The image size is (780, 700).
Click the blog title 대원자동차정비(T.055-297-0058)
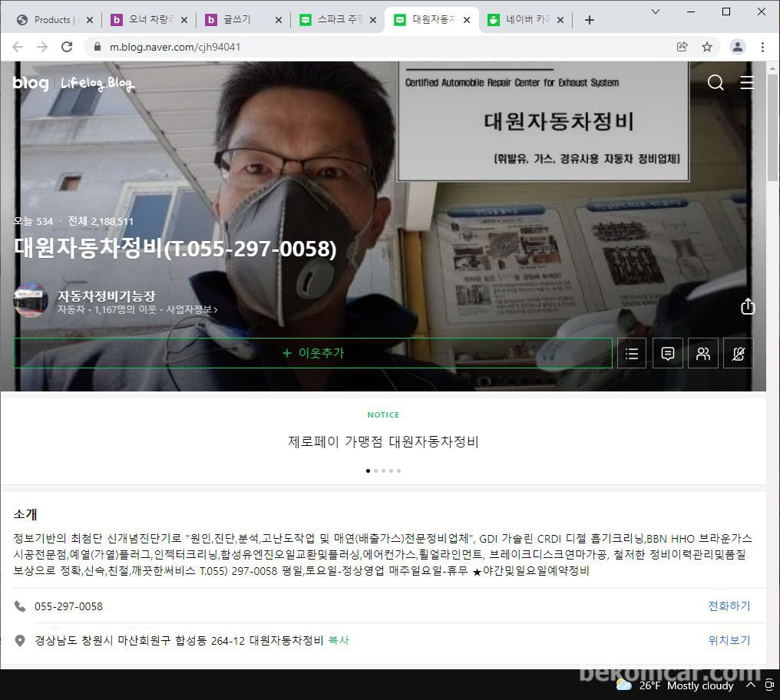click(x=175, y=248)
